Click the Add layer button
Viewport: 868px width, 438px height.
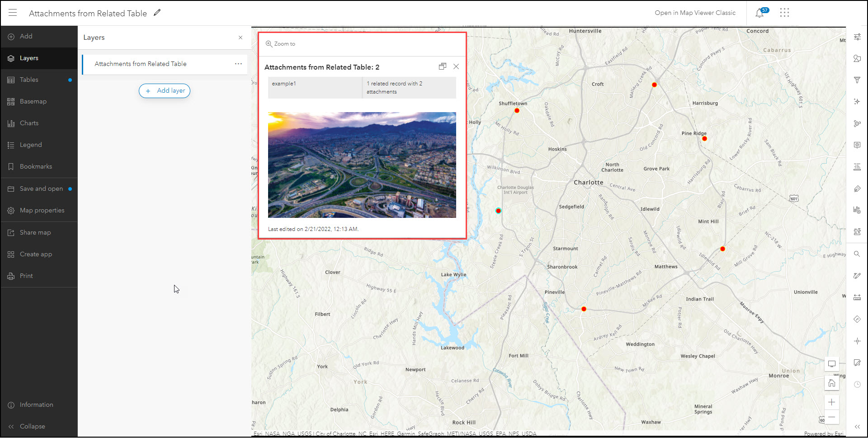[x=165, y=91]
